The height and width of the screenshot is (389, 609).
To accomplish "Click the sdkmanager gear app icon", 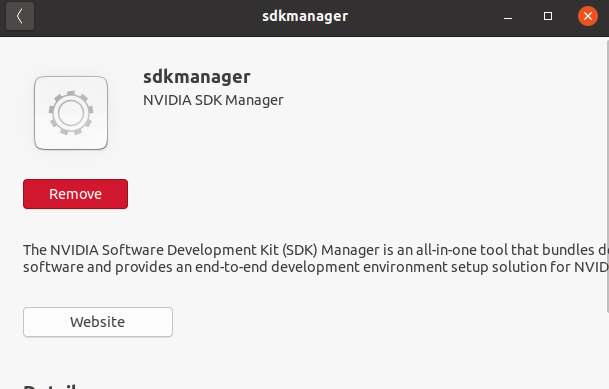I will [71, 113].
